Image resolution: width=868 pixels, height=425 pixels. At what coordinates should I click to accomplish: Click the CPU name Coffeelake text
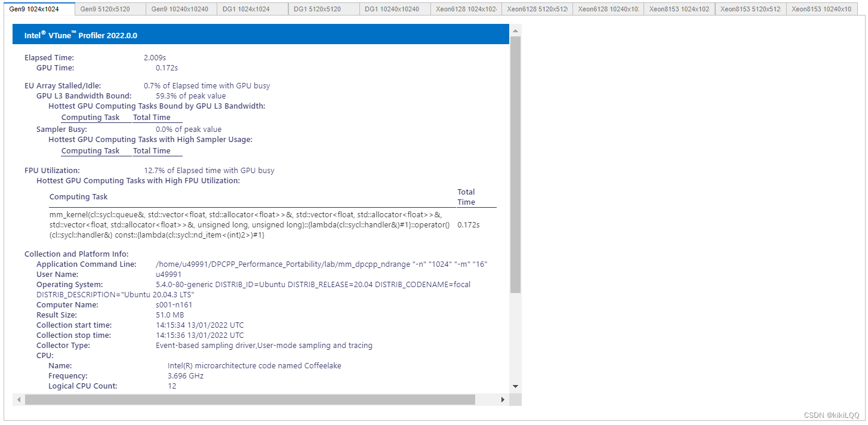click(254, 366)
